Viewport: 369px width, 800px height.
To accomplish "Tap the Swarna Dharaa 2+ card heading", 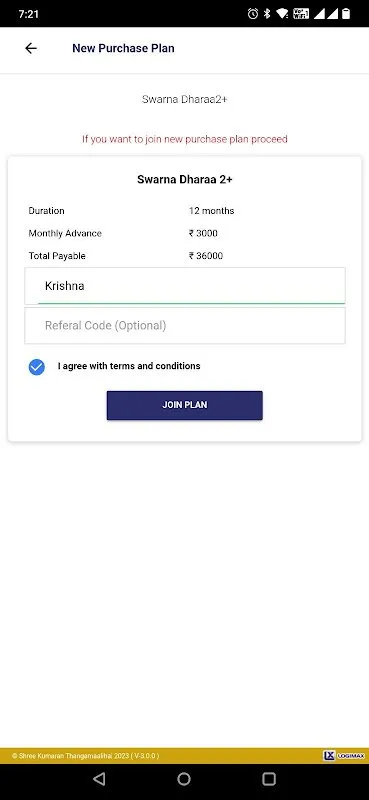I will tap(185, 180).
